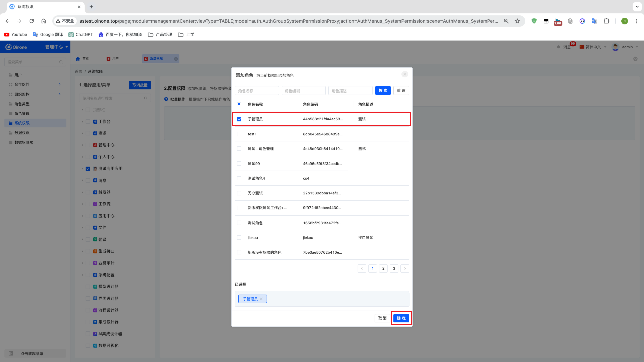
Task: Click the green profile avatar in Chrome
Action: [625, 21]
